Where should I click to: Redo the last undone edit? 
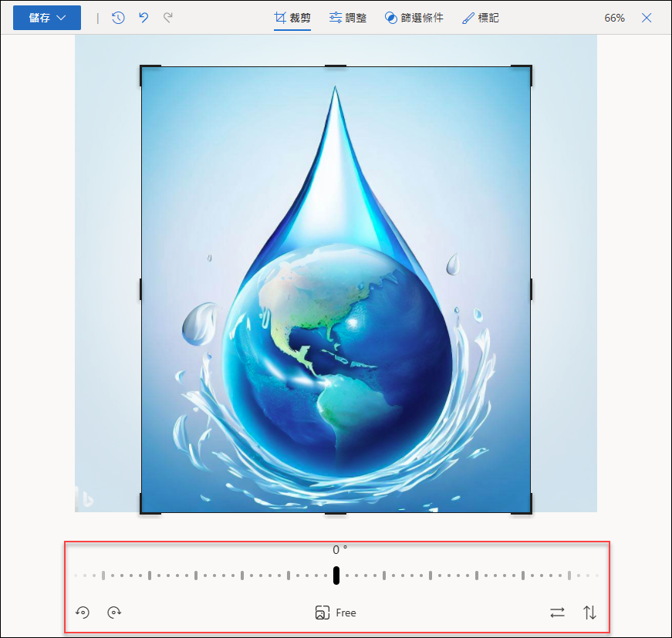(x=168, y=18)
